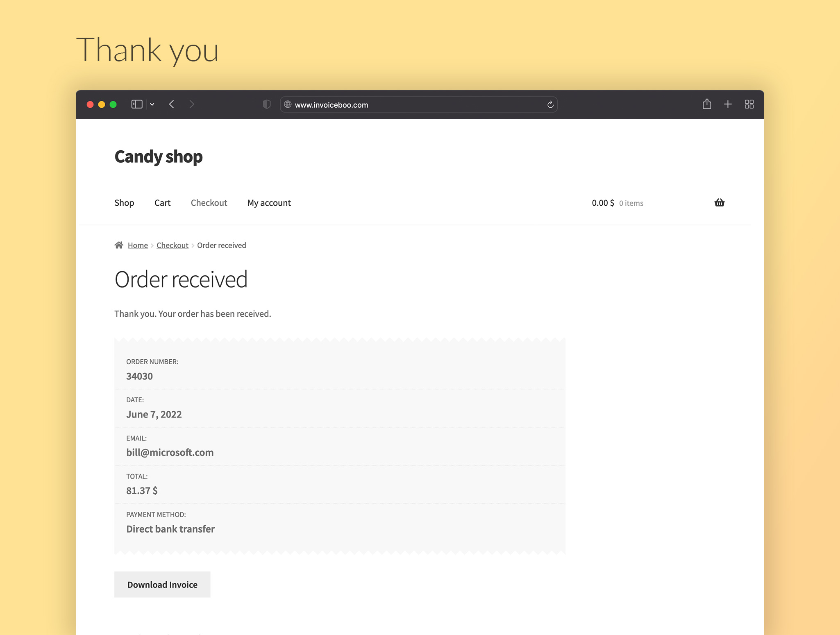This screenshot has width=840, height=635.
Task: Open the browser share icon
Action: coord(706,104)
